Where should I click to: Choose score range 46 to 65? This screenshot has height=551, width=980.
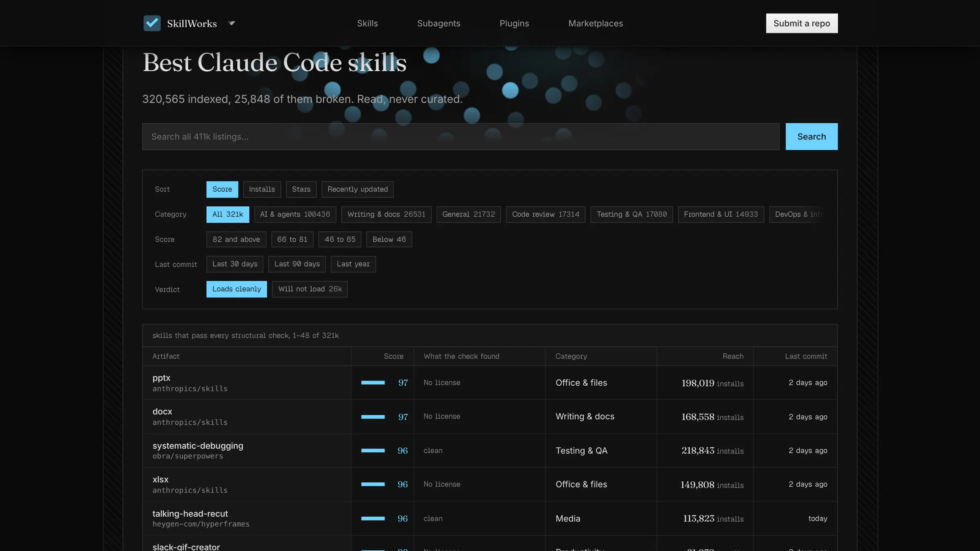340,239
